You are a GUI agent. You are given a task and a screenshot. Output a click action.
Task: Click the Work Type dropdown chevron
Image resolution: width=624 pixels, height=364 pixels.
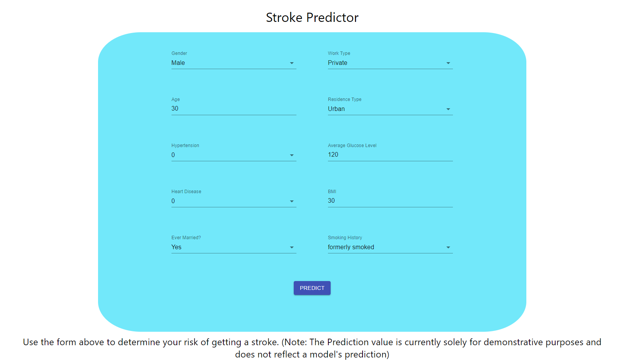448,63
